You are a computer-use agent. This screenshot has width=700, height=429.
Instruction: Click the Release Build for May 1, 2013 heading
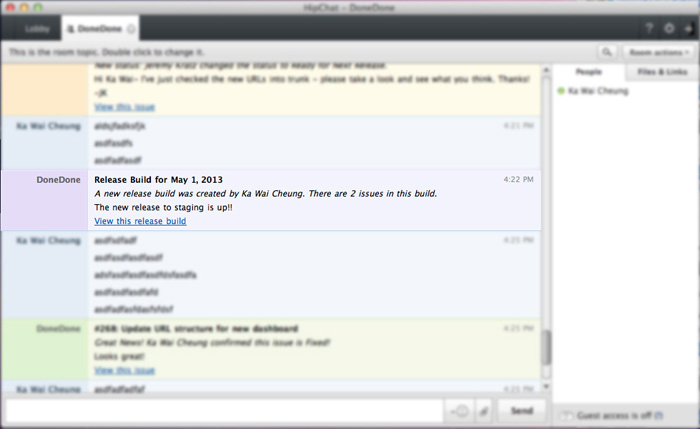158,180
